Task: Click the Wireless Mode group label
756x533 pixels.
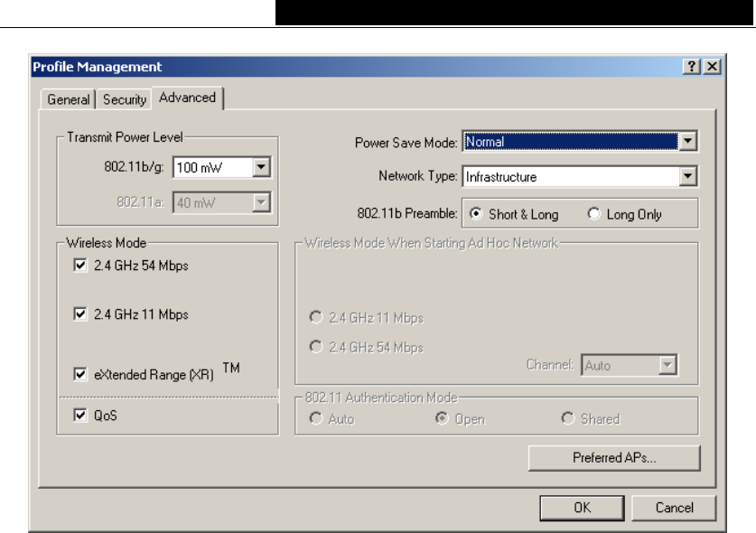Action: coord(106,243)
